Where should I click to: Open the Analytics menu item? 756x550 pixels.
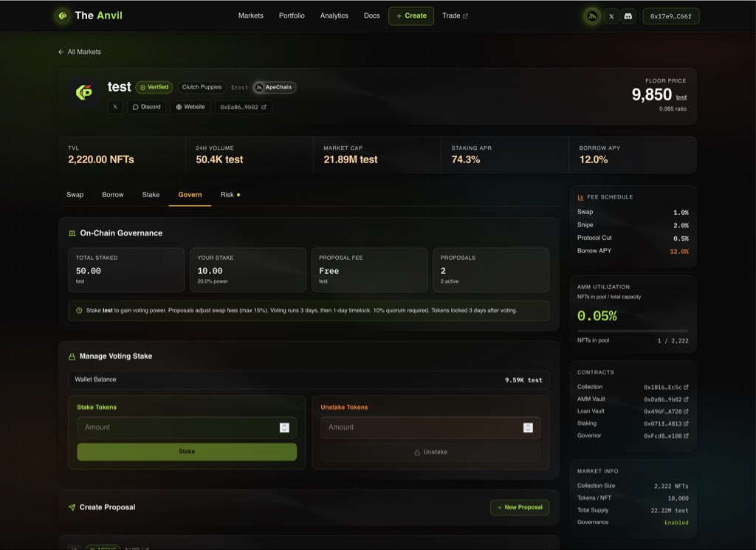(x=334, y=16)
